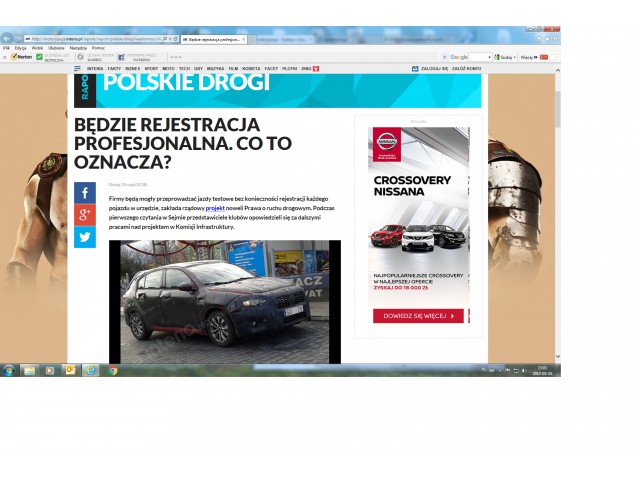Open the SPORT section link
Image resolution: width=640 pixels, height=480 pixels.
pos(150,68)
